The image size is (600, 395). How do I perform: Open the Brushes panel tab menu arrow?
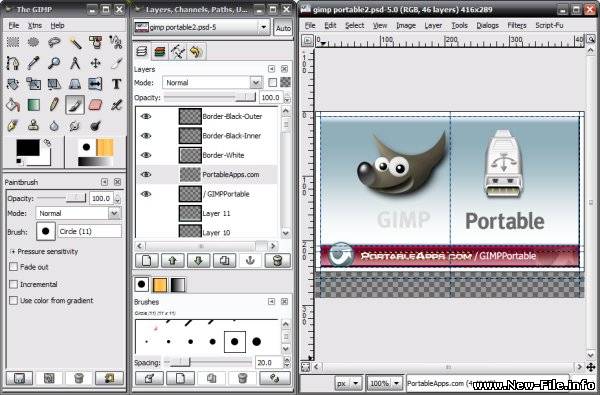tap(271, 302)
